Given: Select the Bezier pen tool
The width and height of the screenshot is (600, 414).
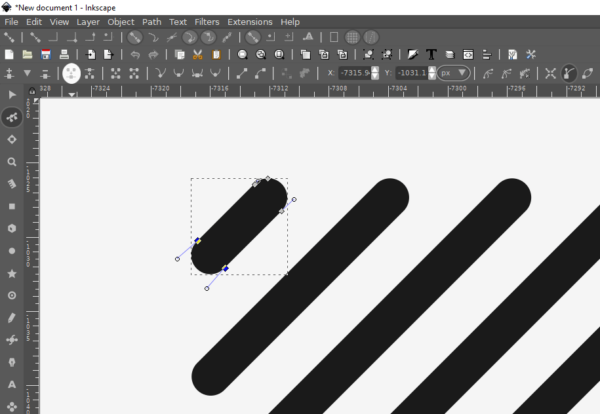Looking at the screenshot, I should pyautogui.click(x=12, y=340).
